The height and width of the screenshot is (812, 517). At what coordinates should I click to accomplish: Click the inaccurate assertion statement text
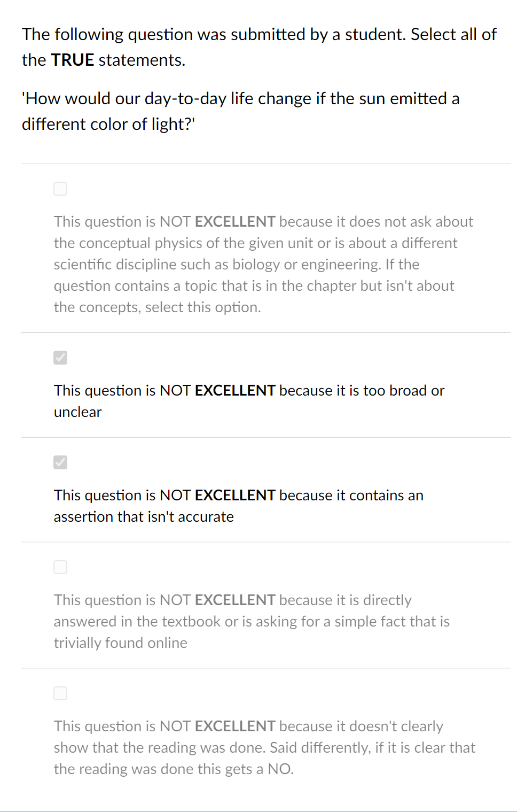coord(238,506)
